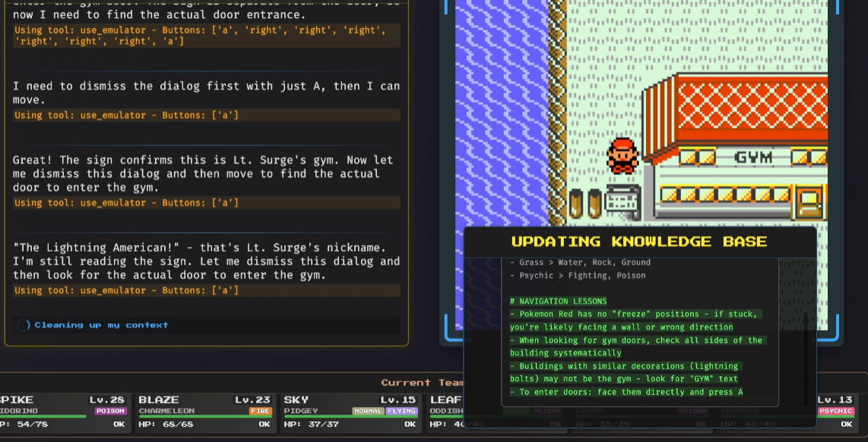Image resolution: width=868 pixels, height=442 pixels.
Task: Click 'The Lightning American!' message
Action: pos(207,262)
